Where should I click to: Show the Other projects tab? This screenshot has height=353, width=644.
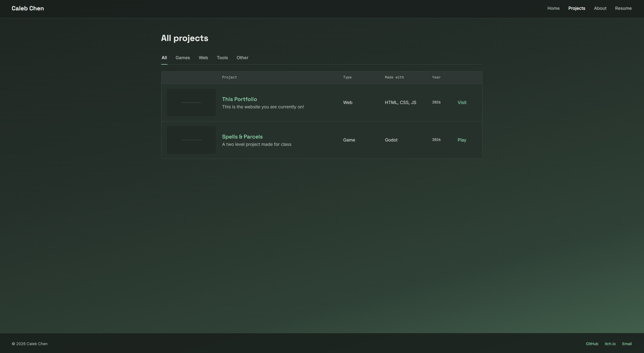pyautogui.click(x=242, y=58)
